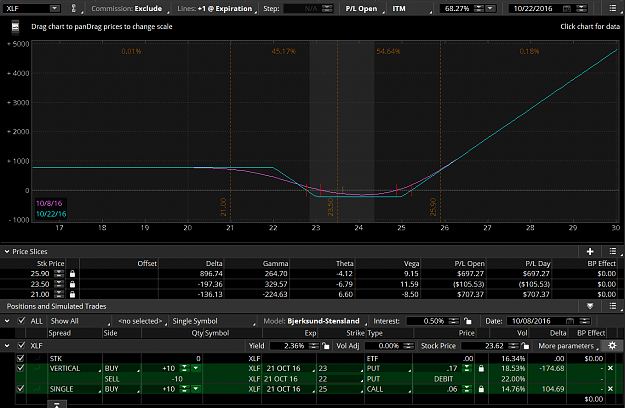
Task: Adjust stepper for the 25.90 slice price
Action: [59, 274]
